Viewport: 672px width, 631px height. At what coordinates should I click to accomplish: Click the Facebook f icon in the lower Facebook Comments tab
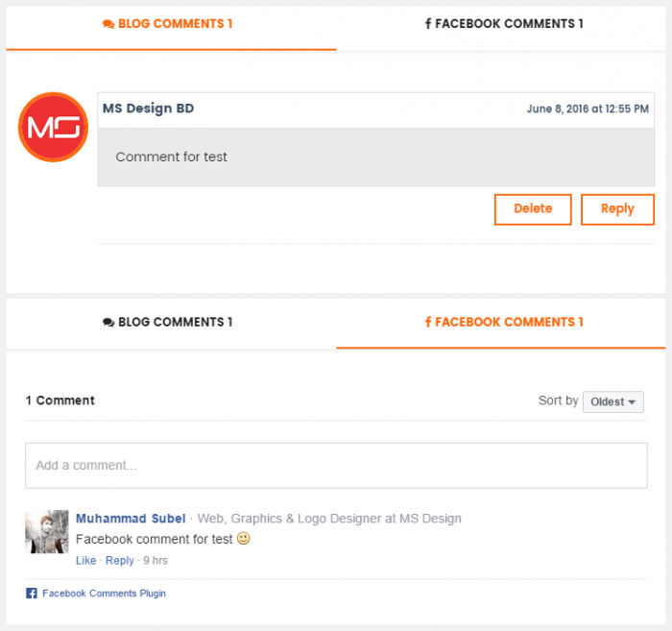point(428,323)
